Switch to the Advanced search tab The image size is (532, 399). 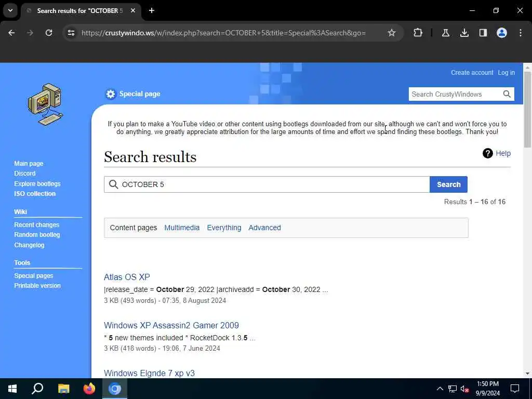[264, 228]
